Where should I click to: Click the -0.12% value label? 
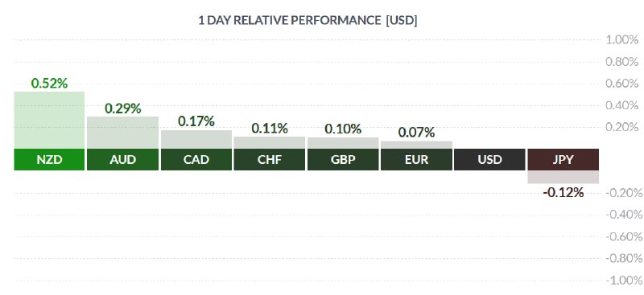pyautogui.click(x=563, y=192)
